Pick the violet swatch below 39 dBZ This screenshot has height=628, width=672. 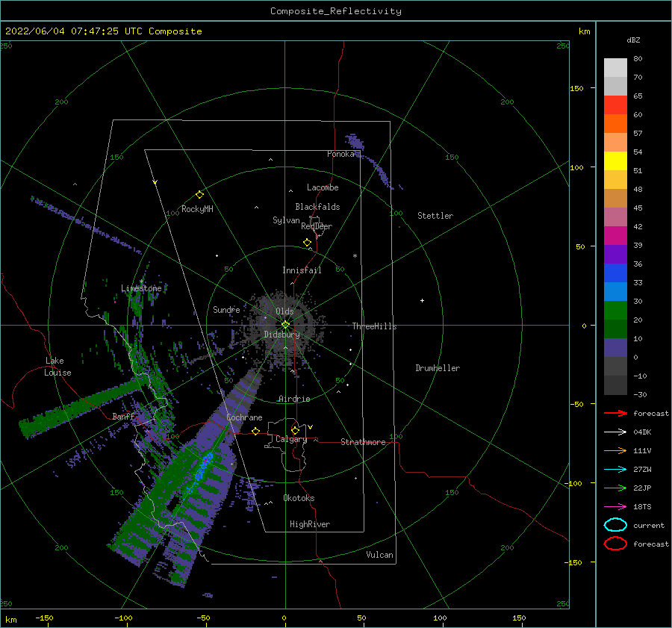[x=615, y=254]
